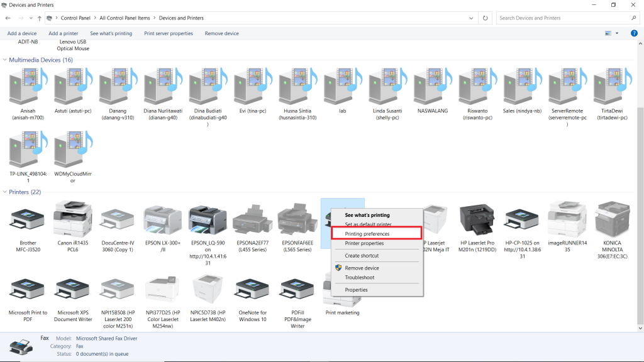Image resolution: width=644 pixels, height=362 pixels.
Task: Select Printer properties in context menu
Action: point(364,243)
